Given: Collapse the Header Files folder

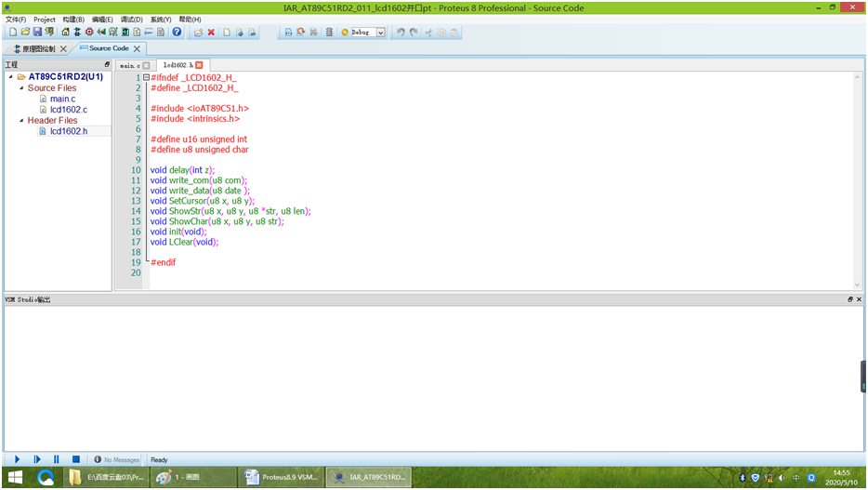Looking at the screenshot, I should pos(21,120).
